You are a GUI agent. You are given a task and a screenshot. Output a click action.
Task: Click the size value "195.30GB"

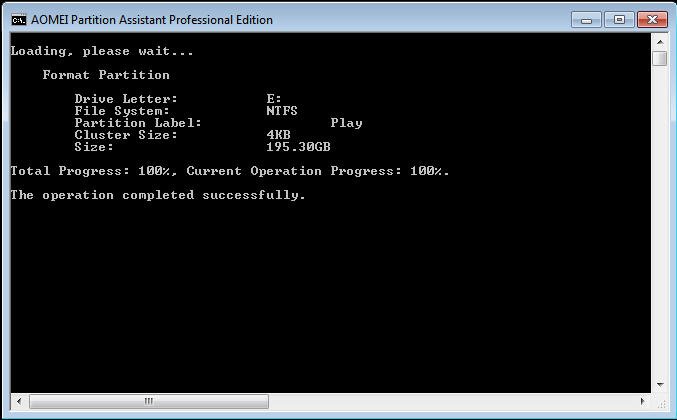298,147
